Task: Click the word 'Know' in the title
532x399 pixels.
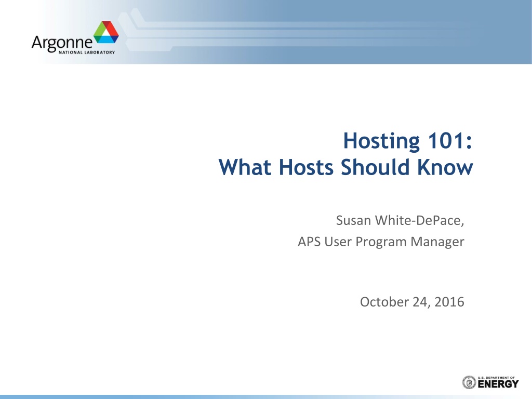Action: [x=445, y=167]
